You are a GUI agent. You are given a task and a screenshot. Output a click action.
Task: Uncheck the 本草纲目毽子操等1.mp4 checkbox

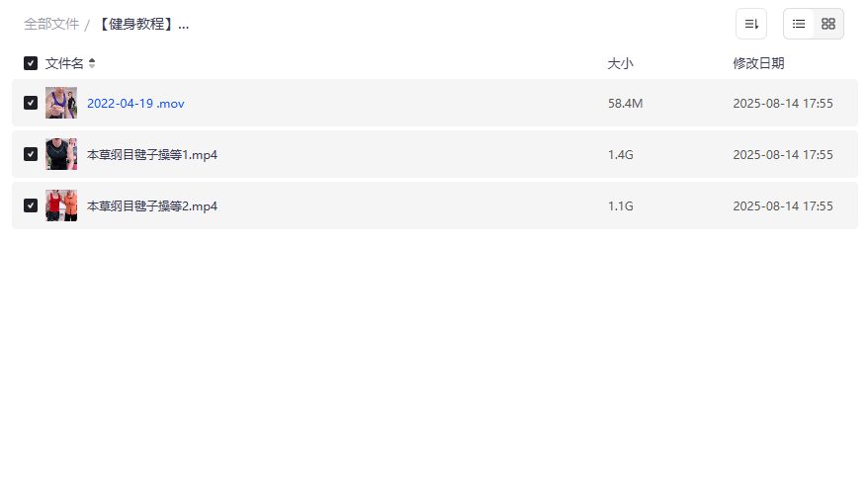click(31, 154)
